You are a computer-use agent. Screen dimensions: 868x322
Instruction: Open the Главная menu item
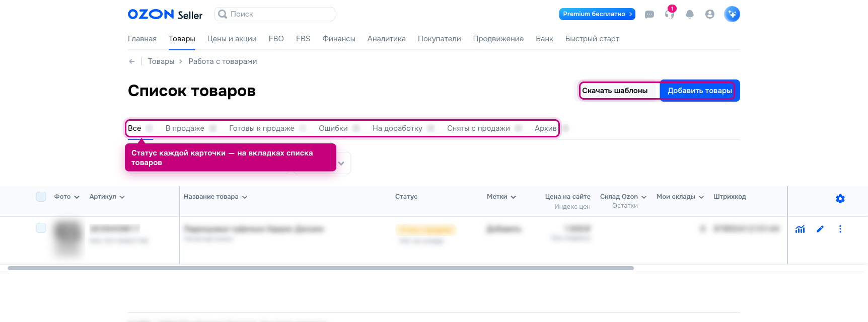(x=142, y=39)
